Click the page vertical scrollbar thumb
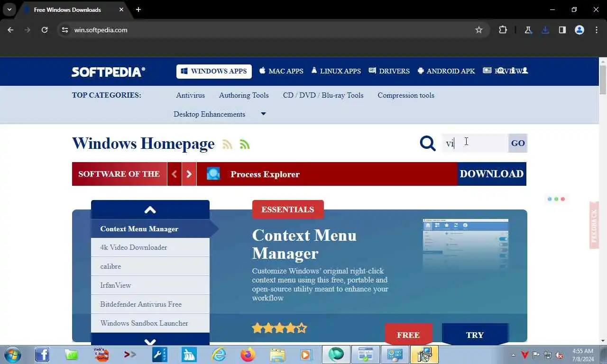Screen dimensions: 607x364 pyautogui.click(x=603, y=80)
